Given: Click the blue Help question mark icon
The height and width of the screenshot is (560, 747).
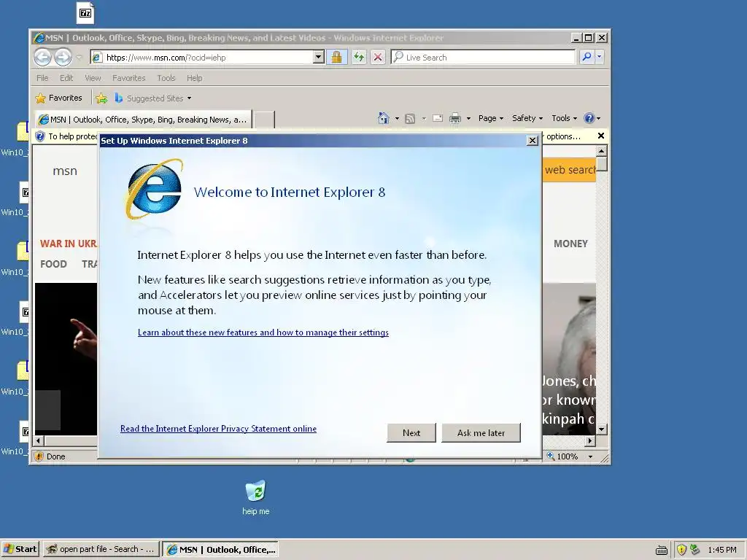Looking at the screenshot, I should (589, 118).
